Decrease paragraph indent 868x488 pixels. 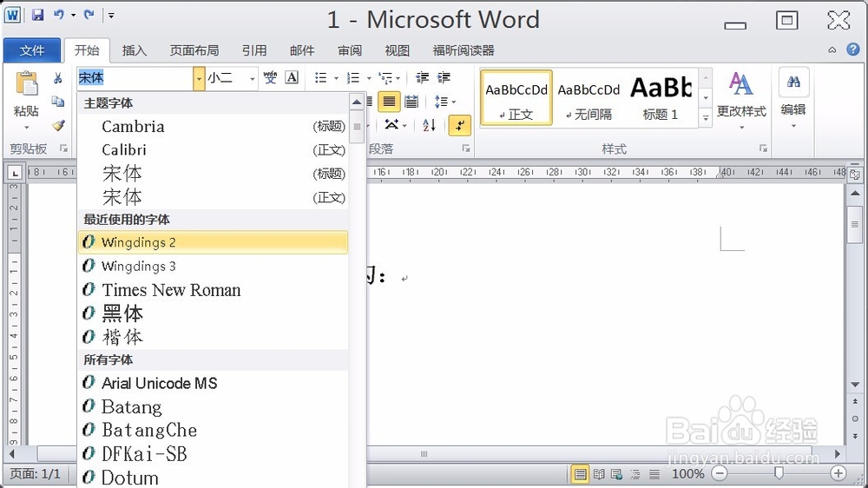pos(423,77)
